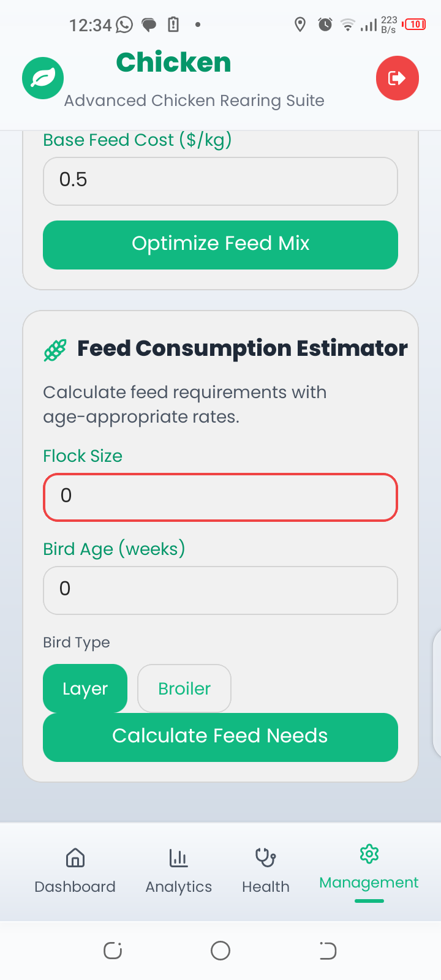The width and height of the screenshot is (441, 980).
Task: Tap the location pin icon in the status bar
Action: [300, 24]
